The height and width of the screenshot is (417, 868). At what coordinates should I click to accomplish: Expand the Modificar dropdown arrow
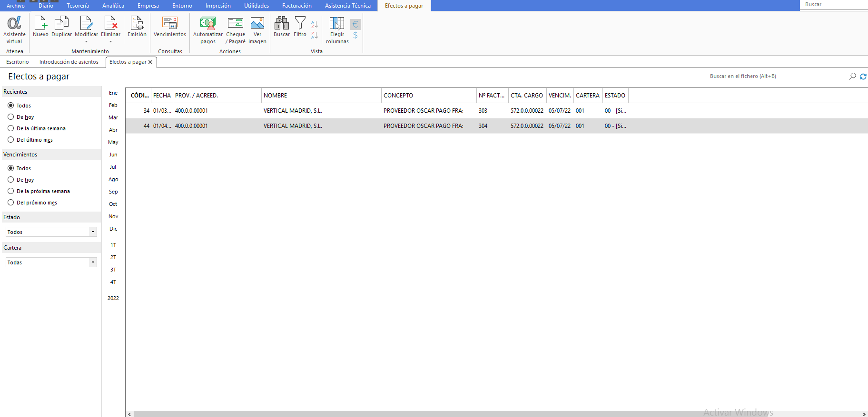click(x=86, y=42)
